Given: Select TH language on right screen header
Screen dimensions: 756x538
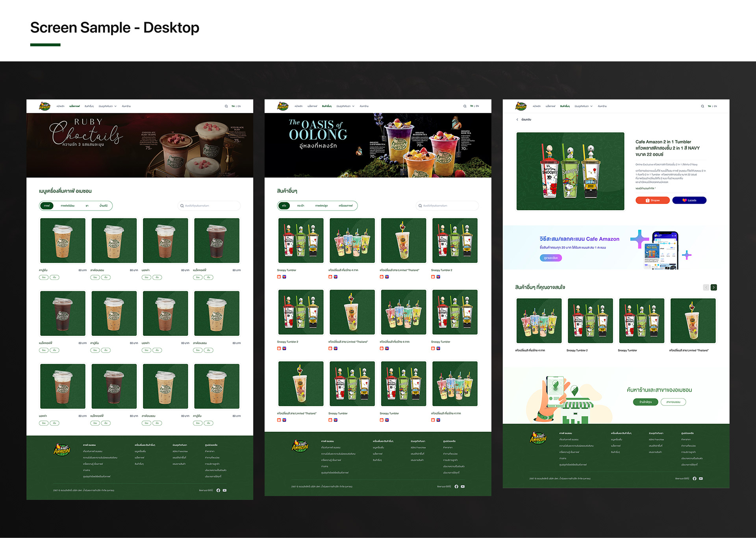Looking at the screenshot, I should click(709, 106).
